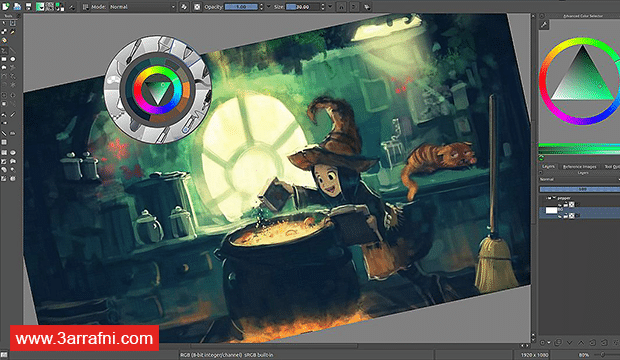Switch to the Layers tab
The width and height of the screenshot is (620, 360).
pyautogui.click(x=548, y=167)
